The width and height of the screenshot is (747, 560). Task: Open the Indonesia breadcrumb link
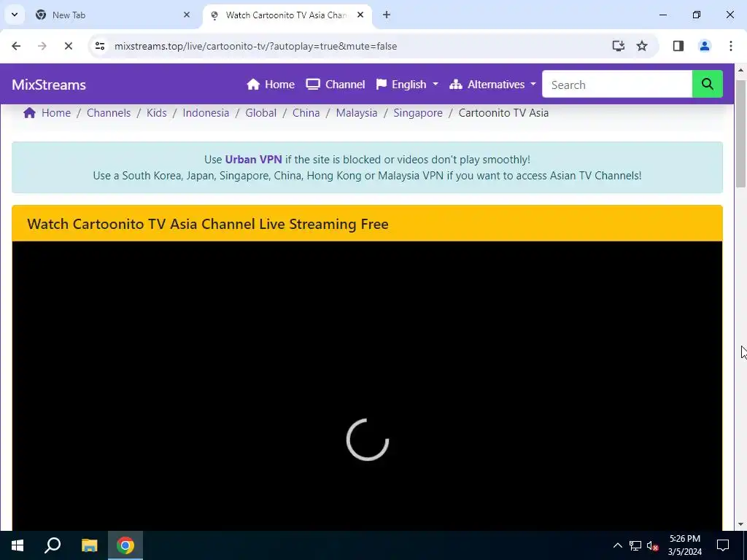[206, 113]
